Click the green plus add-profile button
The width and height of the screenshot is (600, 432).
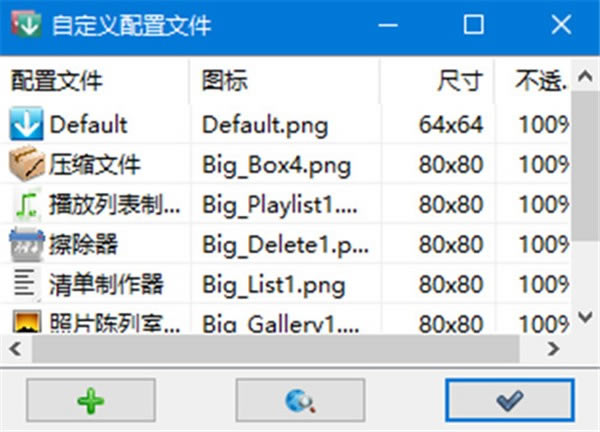91,400
